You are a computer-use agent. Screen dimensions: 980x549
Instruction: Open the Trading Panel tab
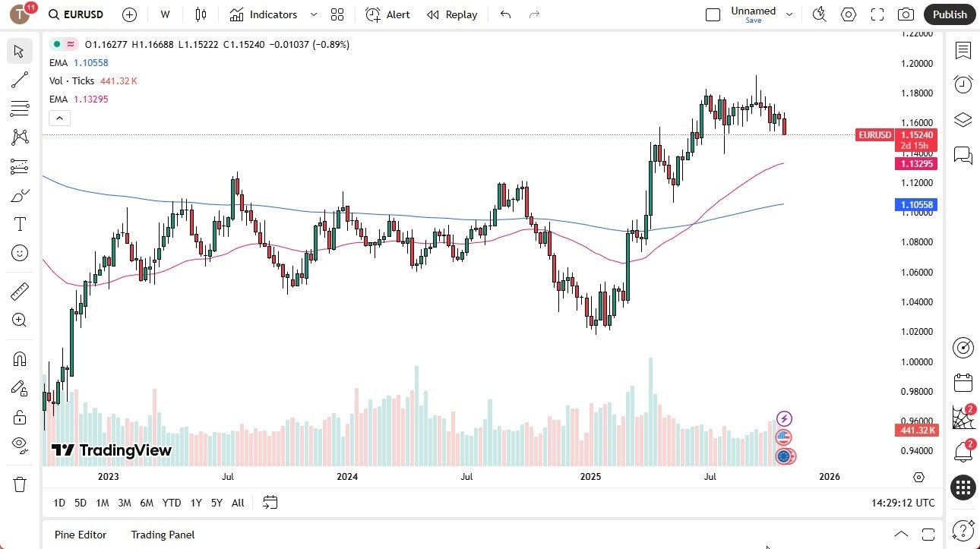click(x=162, y=535)
